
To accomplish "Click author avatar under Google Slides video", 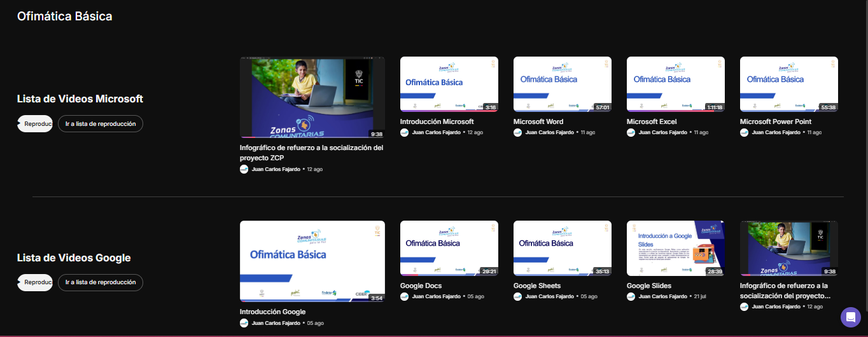I will point(631,296).
